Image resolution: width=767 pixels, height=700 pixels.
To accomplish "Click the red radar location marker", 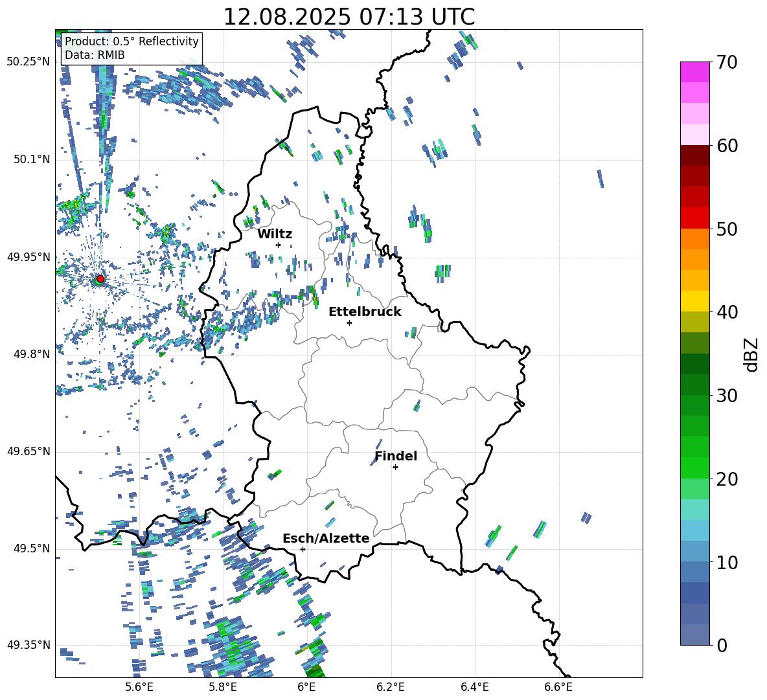I will click(x=100, y=279).
